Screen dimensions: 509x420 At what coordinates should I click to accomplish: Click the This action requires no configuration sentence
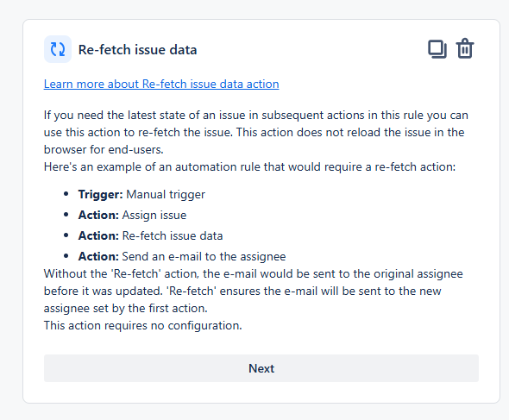tap(143, 325)
